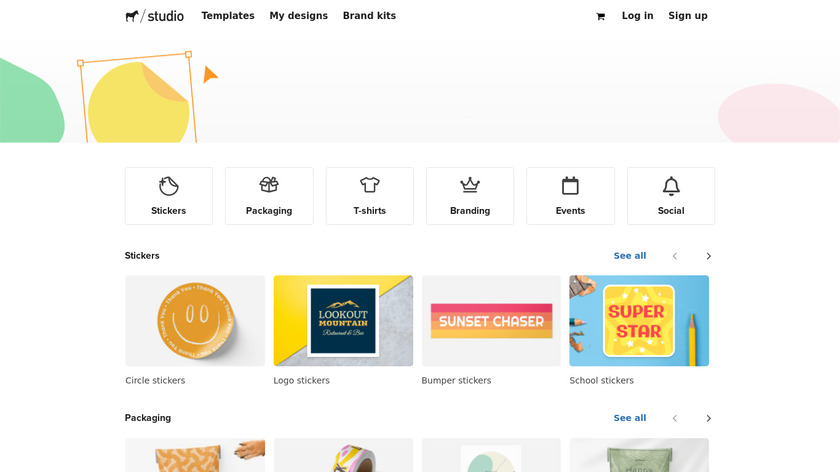840x472 pixels.
Task: Open the Templates menu item
Action: [228, 16]
